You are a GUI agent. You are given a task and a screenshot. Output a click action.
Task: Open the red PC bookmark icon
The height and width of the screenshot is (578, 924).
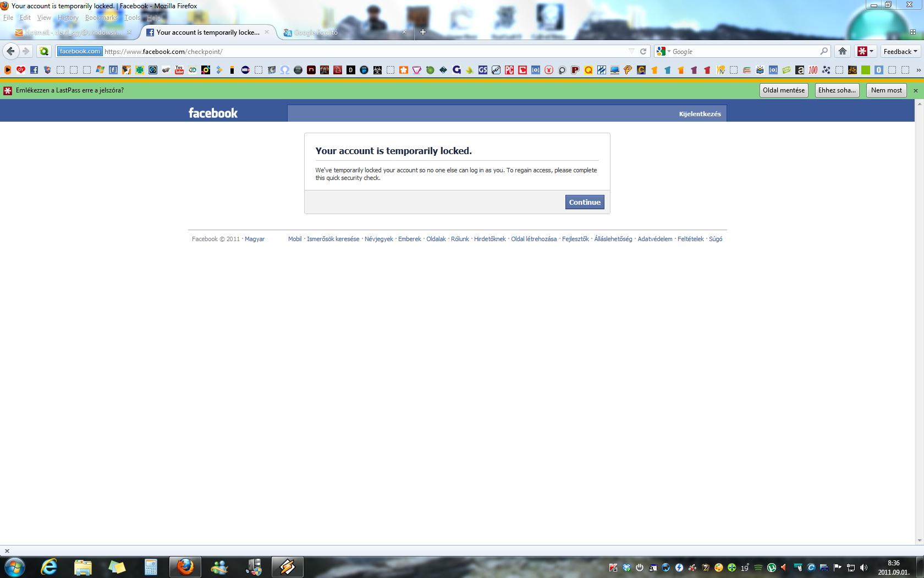tap(509, 70)
